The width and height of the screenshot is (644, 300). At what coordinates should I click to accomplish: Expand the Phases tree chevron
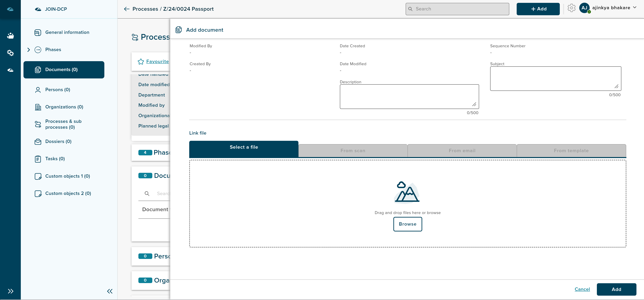(x=29, y=50)
